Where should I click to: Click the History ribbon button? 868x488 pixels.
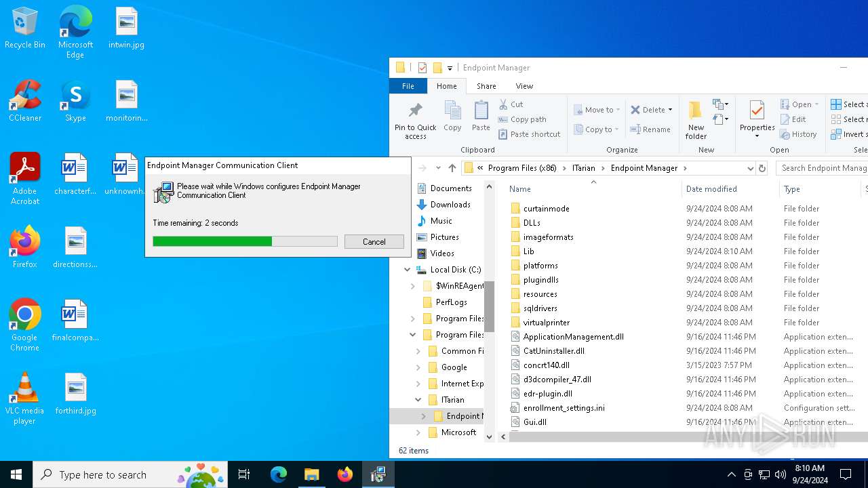click(x=798, y=134)
